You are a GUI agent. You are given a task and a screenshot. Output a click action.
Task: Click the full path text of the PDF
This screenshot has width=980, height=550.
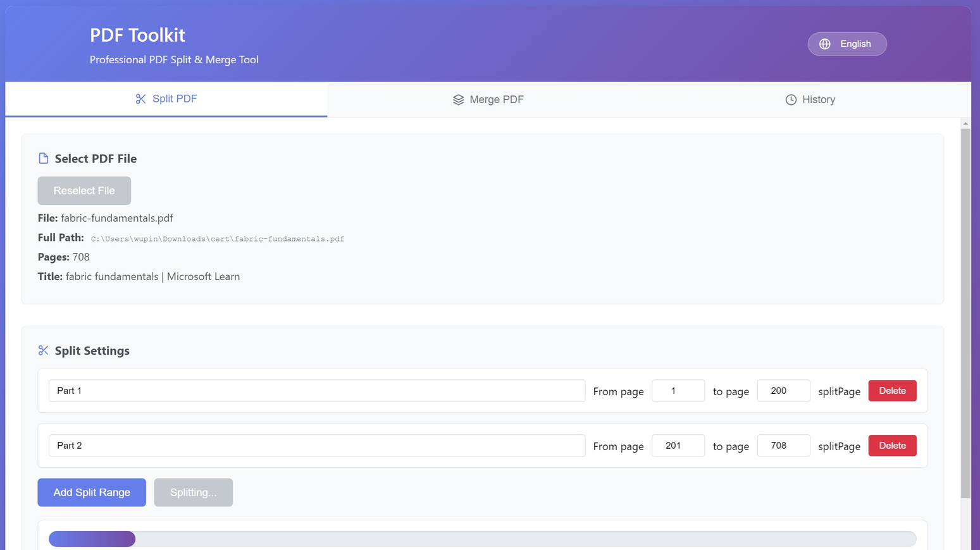(218, 239)
